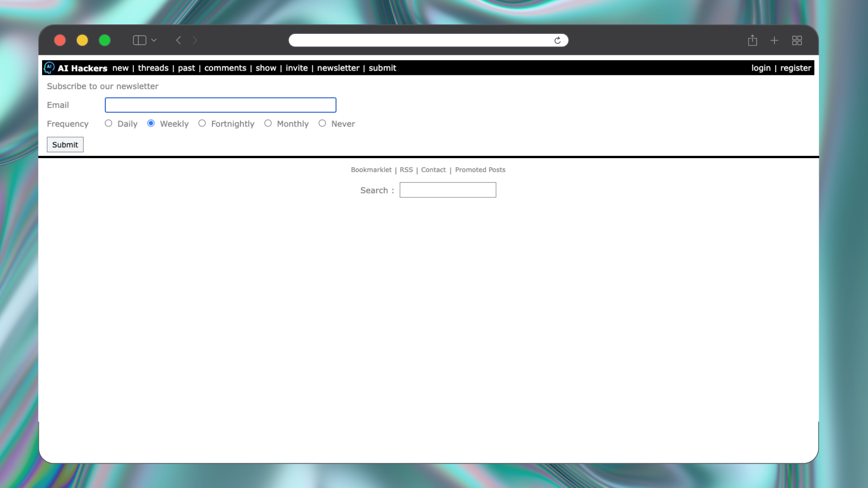
Task: Maximize the window with green button
Action: 105,40
